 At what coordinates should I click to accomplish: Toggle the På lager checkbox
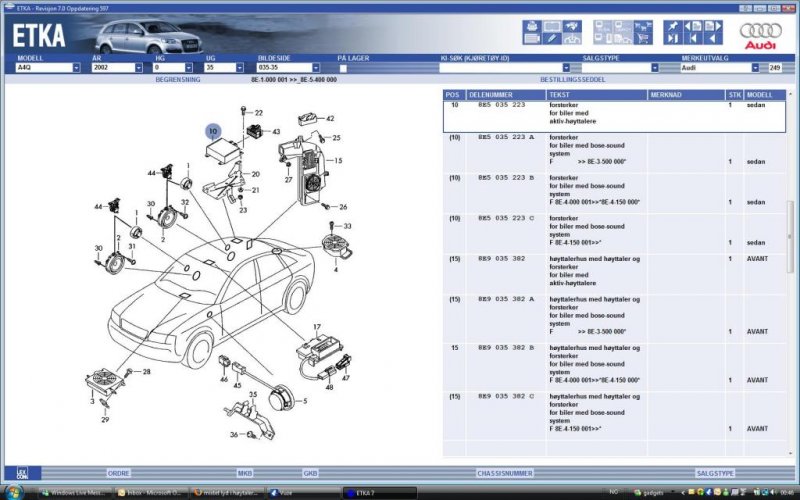tap(344, 68)
